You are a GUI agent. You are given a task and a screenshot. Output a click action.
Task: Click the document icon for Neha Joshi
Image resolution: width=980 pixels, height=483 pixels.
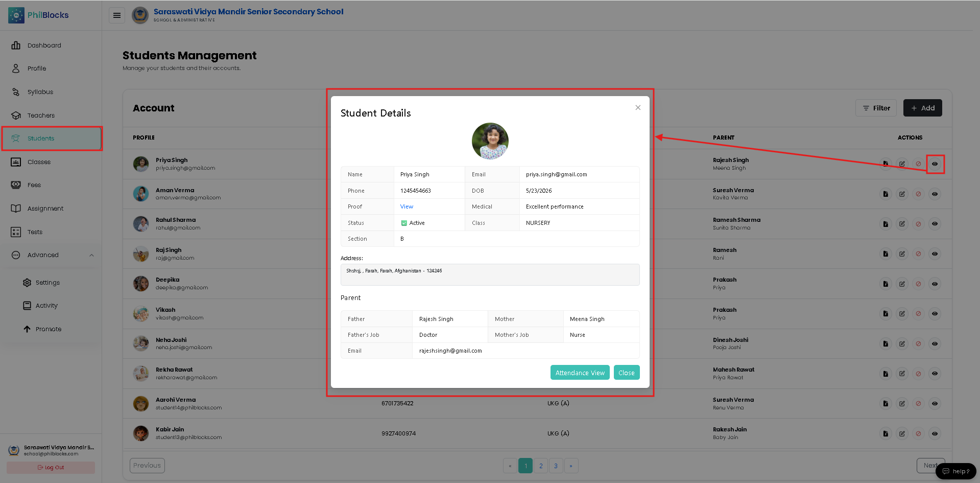tap(886, 344)
